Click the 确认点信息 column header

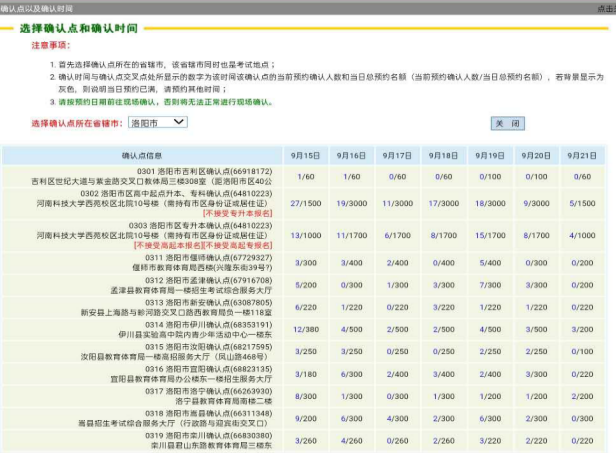point(141,156)
